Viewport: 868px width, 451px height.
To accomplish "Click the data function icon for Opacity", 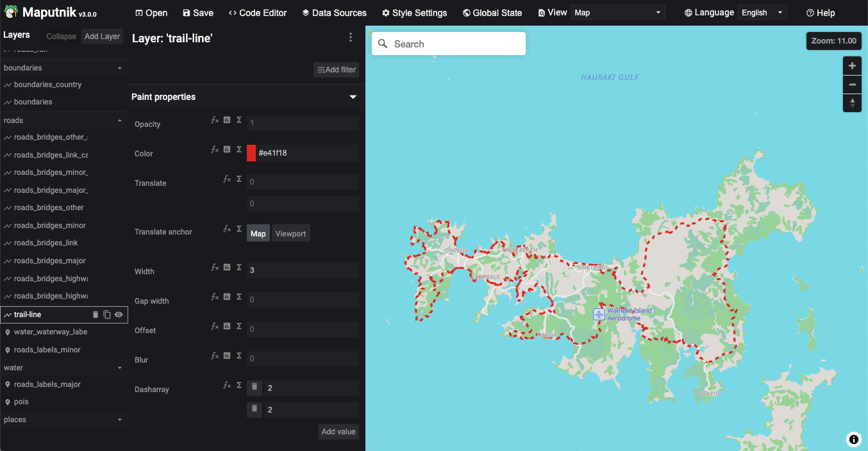I will (x=228, y=120).
